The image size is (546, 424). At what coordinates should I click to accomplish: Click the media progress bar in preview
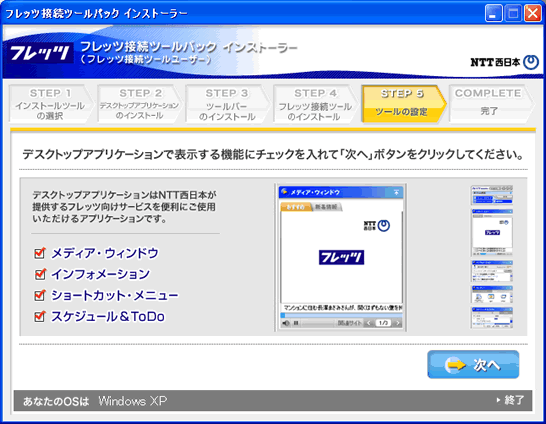pyautogui.click(x=341, y=315)
